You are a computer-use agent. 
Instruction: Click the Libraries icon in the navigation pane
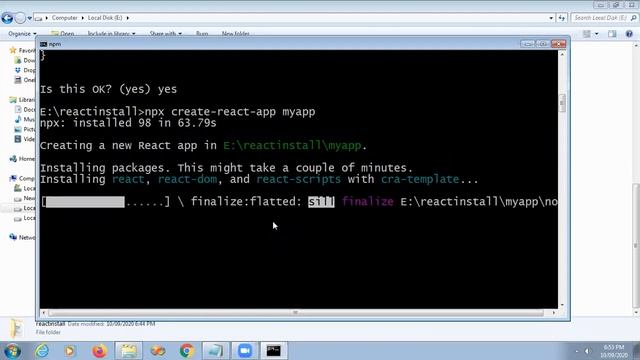13,100
